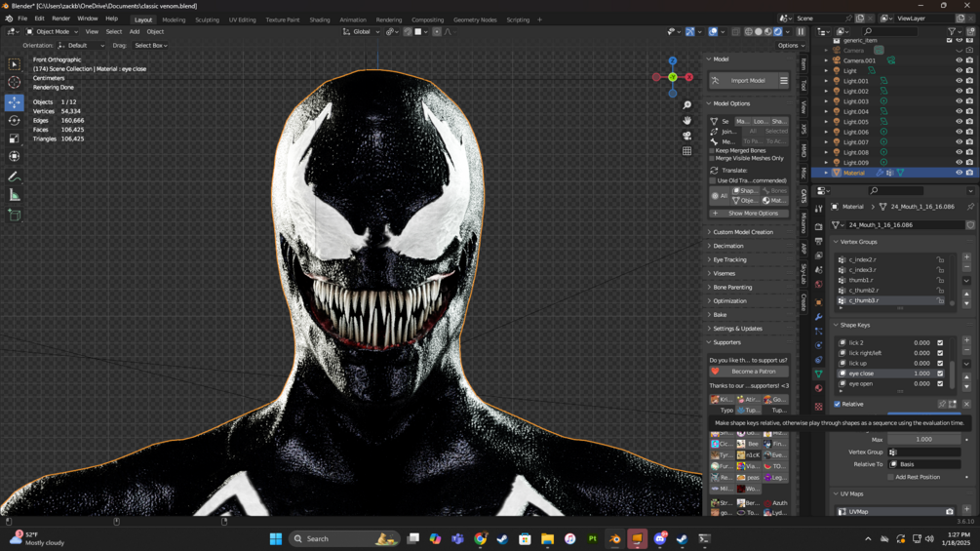Expand the Decimation panel
This screenshot has height=551, width=980.
(727, 246)
